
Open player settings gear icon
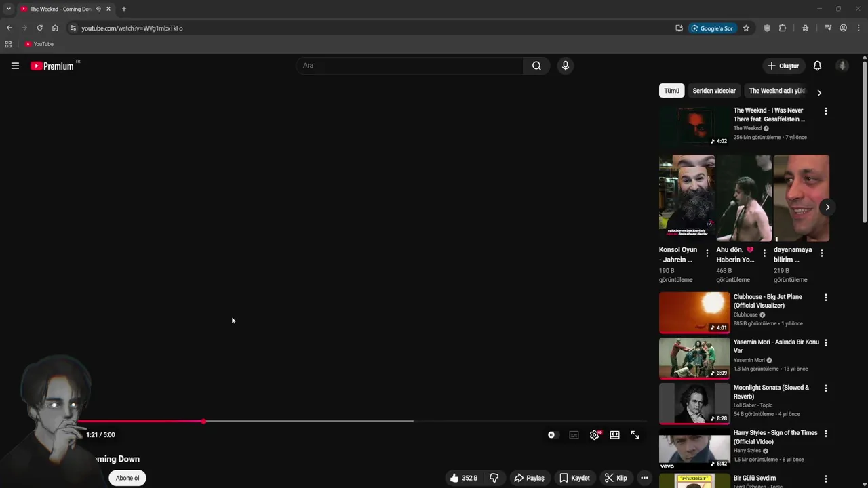(x=595, y=435)
